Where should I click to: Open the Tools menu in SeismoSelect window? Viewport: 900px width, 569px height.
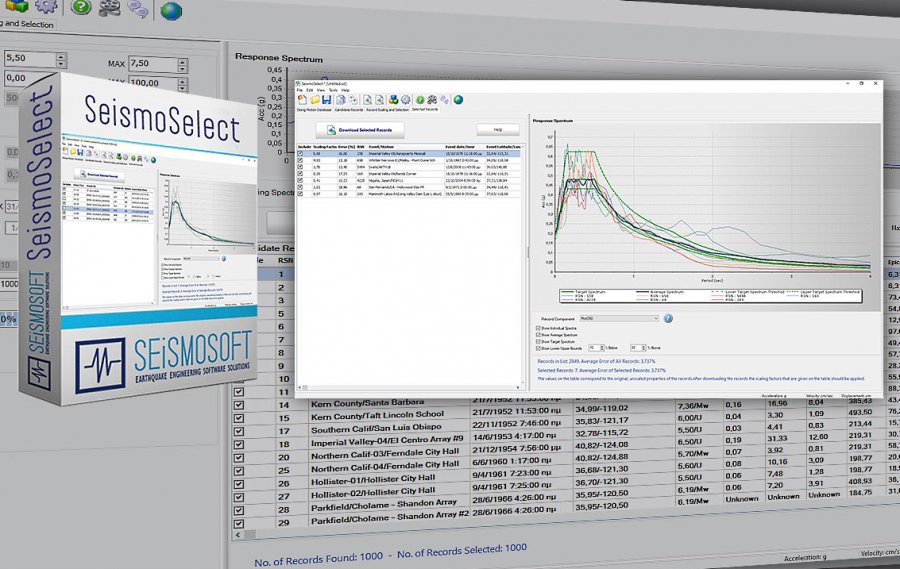(333, 90)
